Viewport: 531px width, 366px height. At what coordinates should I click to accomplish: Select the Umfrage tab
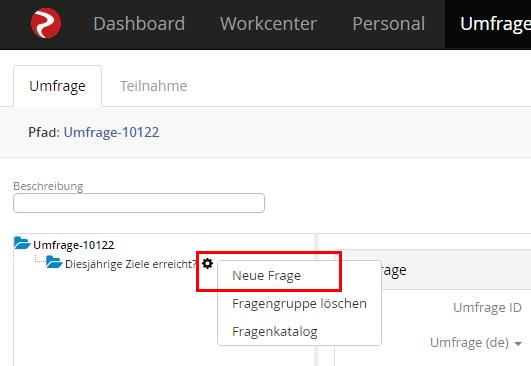(58, 86)
